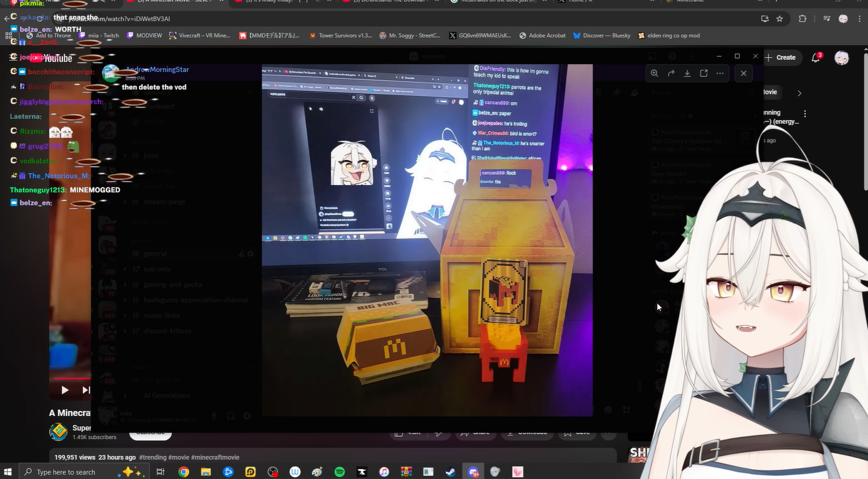Bookmark this page with star icon
868x479 pixels.
click(780, 19)
